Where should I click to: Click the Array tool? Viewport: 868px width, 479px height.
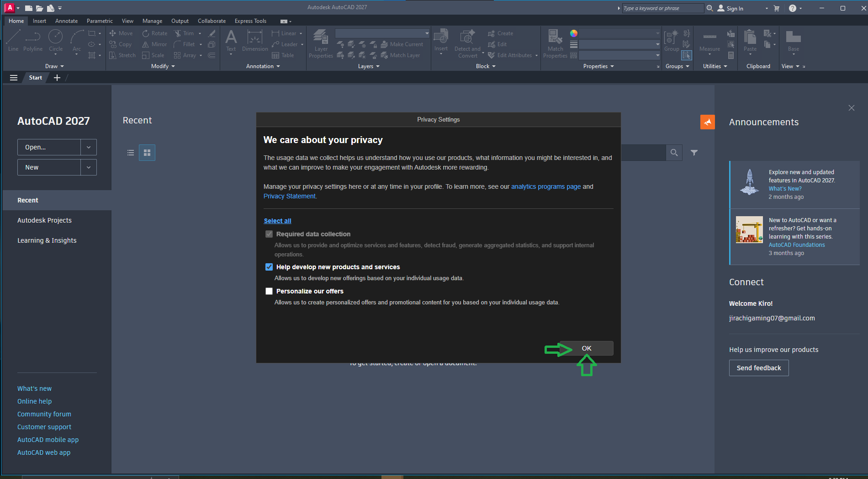point(185,55)
